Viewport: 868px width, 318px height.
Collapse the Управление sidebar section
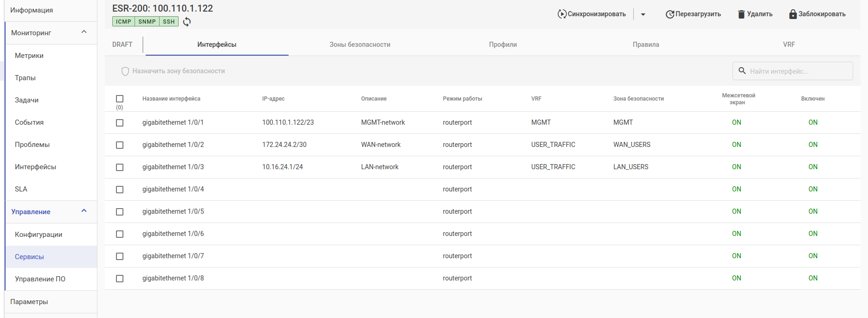point(84,211)
